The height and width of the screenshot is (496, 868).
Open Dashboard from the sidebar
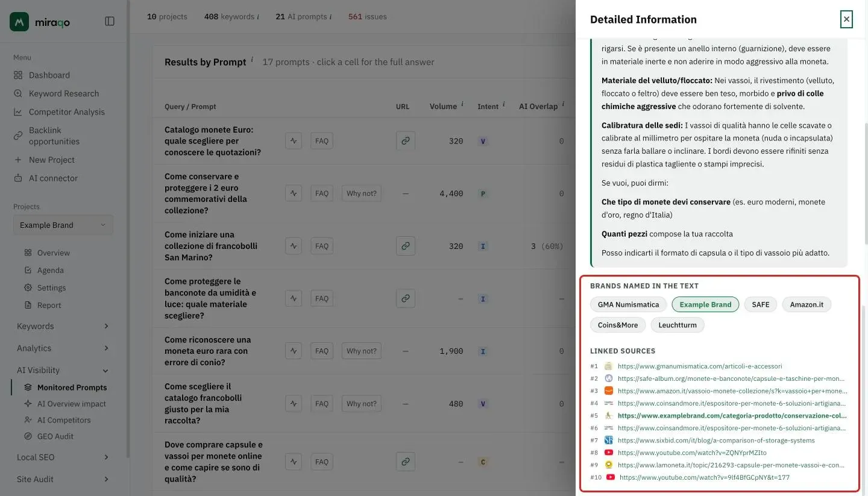tap(49, 75)
